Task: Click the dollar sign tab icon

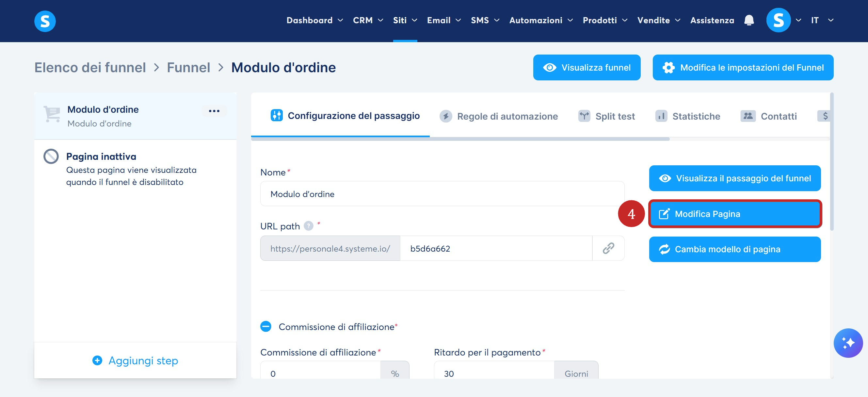Action: pos(825,116)
